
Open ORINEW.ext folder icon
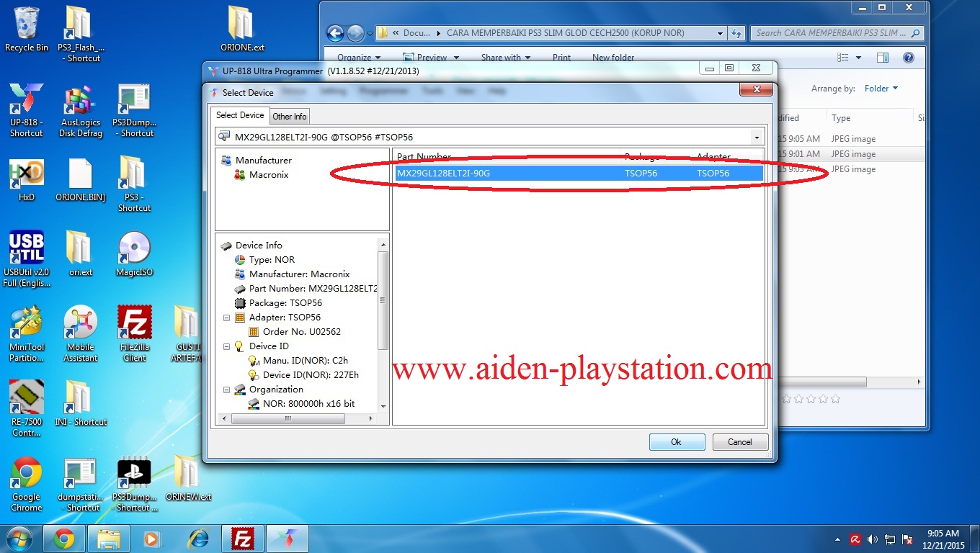point(187,479)
